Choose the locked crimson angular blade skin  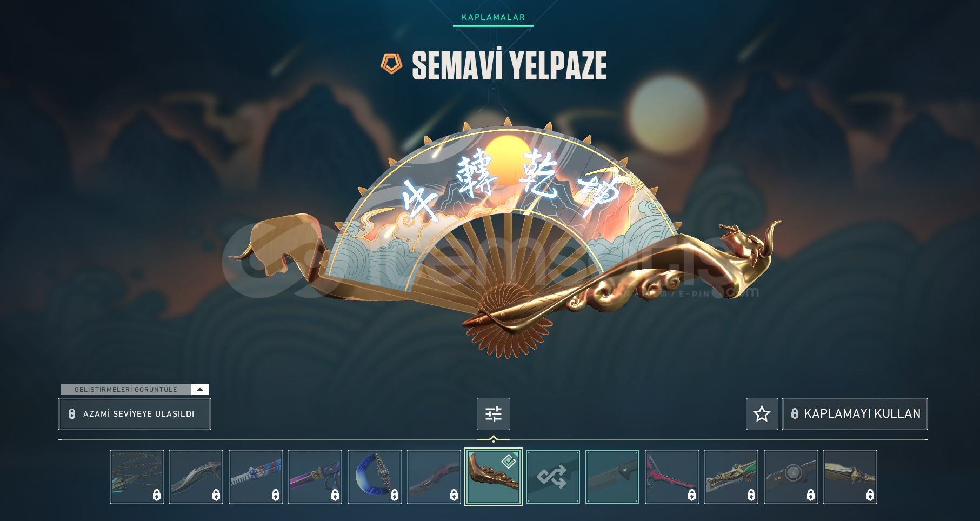coord(672,477)
